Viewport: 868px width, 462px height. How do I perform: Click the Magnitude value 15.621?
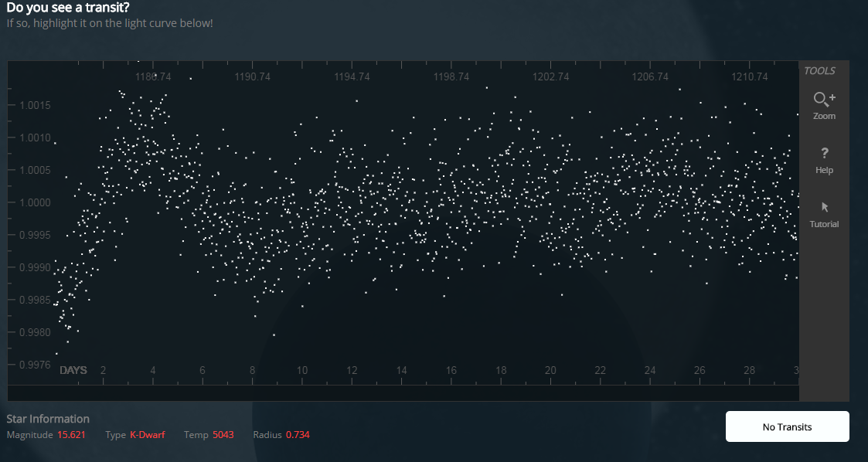point(71,435)
